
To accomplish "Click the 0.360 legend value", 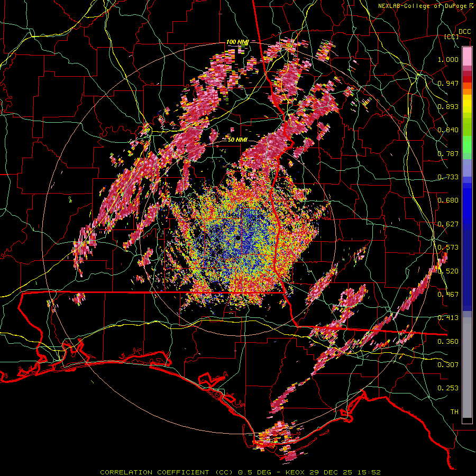I will (x=448, y=342).
